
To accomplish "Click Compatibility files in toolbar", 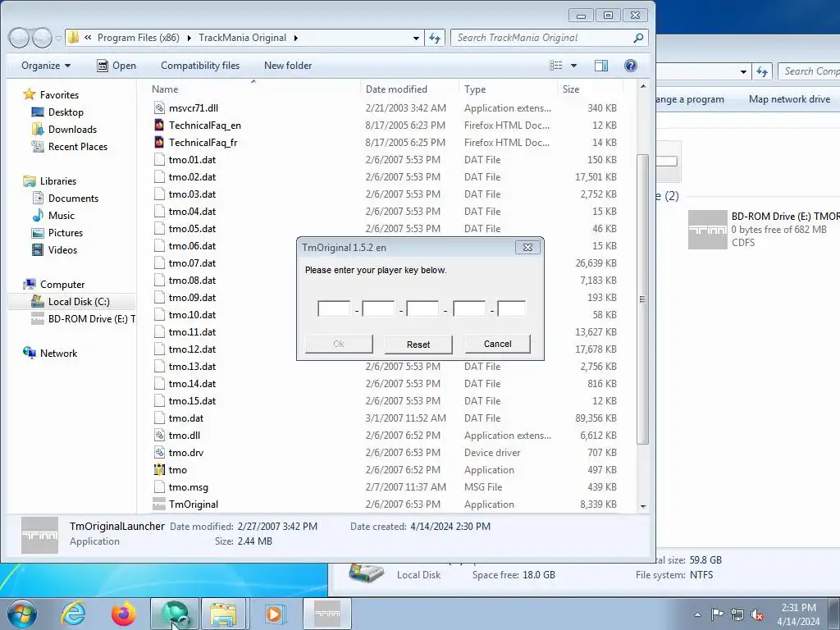I will [200, 66].
